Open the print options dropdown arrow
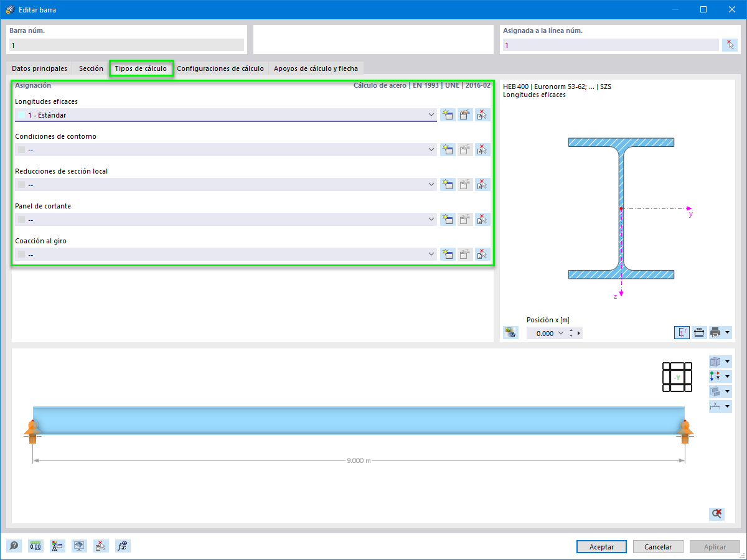The image size is (747, 560). [727, 332]
